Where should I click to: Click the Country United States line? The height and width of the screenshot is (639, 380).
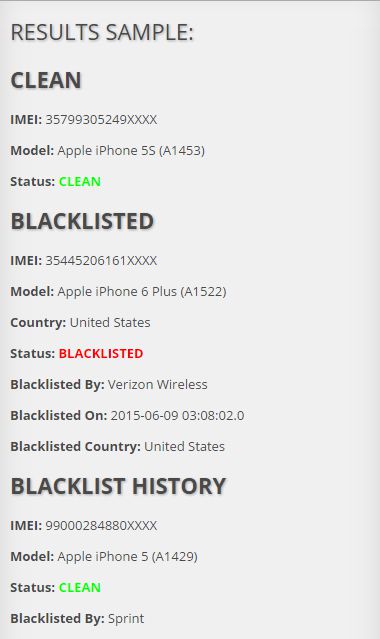pyautogui.click(x=80, y=323)
